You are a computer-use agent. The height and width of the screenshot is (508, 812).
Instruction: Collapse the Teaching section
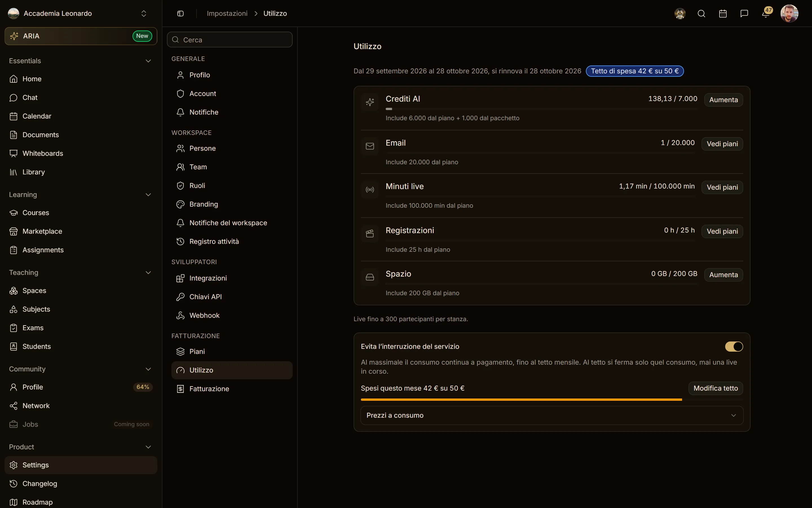81,272
